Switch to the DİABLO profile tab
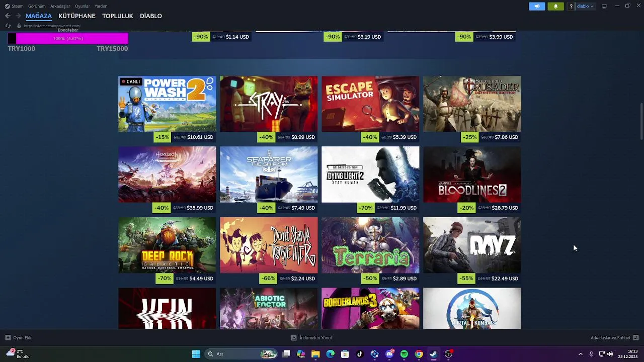 tap(151, 16)
